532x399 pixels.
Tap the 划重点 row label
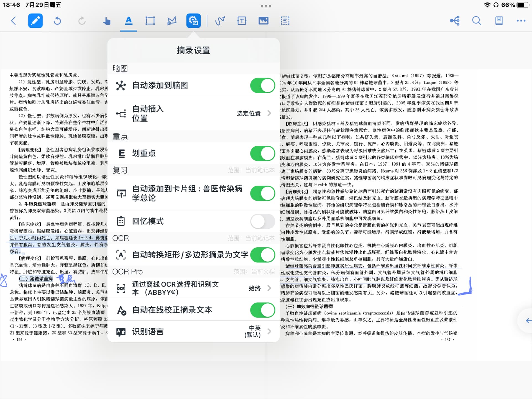point(144,153)
